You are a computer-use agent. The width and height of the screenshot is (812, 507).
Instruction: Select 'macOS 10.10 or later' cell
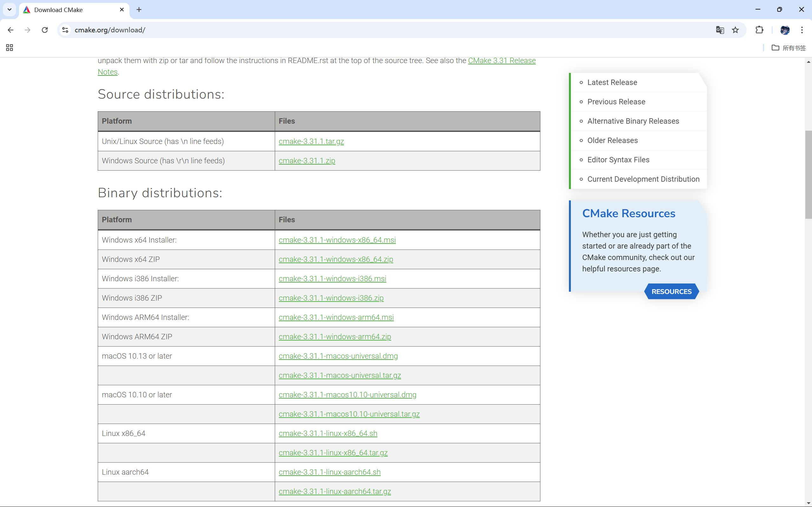point(186,395)
